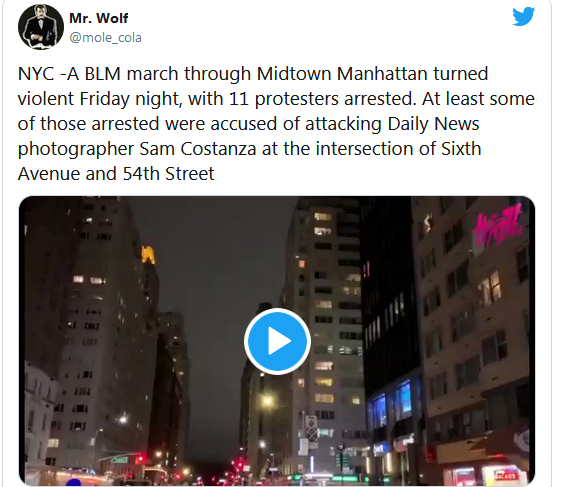Image resolution: width=578 pixels, height=487 pixels.
Task: Click the tweet text about BLM march
Action: pos(276,124)
